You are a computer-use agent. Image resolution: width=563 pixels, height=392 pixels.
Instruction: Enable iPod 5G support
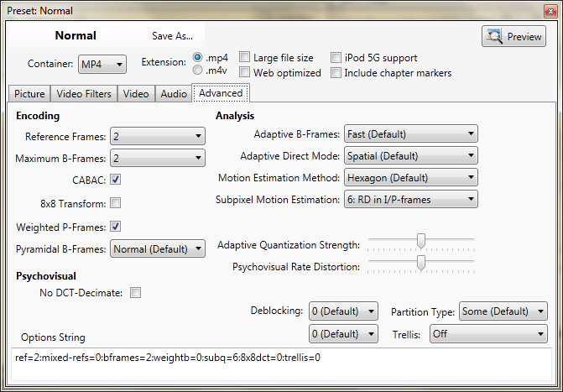coord(336,58)
